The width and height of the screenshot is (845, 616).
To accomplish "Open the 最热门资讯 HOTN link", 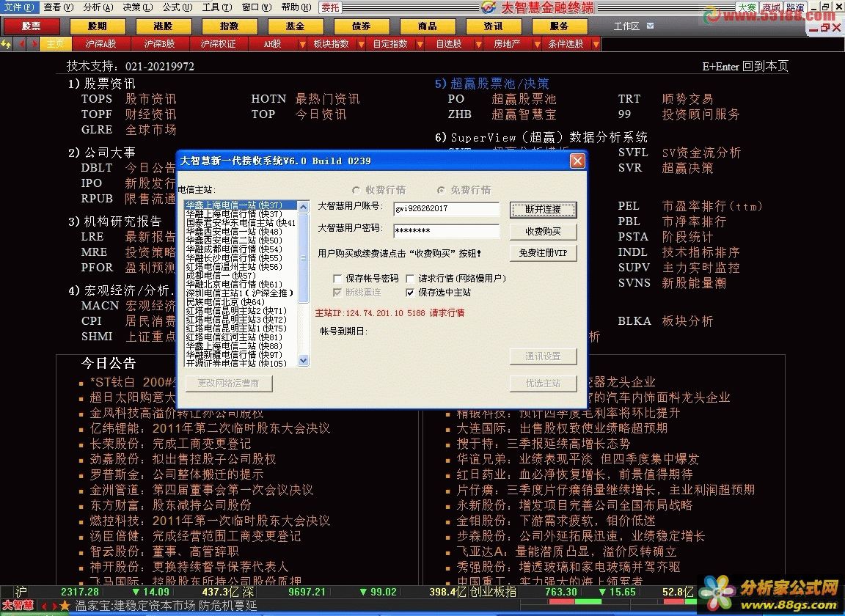I will point(306,99).
